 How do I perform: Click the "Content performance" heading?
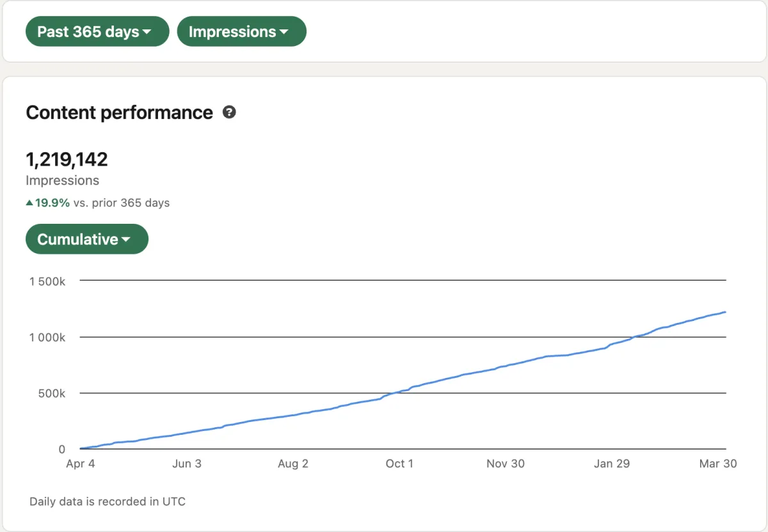click(119, 113)
